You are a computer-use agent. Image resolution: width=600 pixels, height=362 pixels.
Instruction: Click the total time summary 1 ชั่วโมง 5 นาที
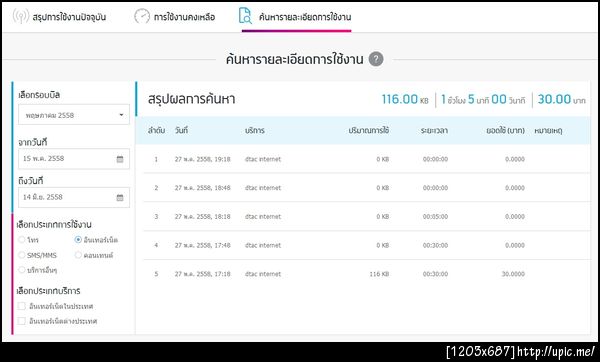coord(483,99)
